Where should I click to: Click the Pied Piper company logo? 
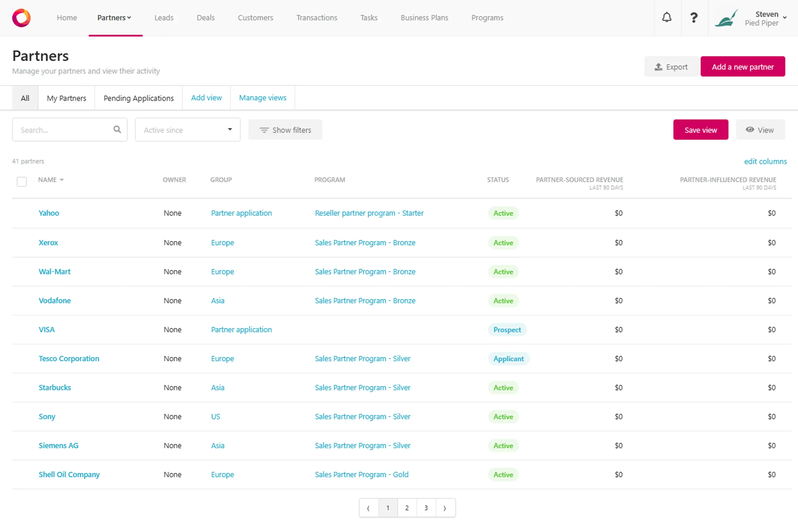coord(726,18)
